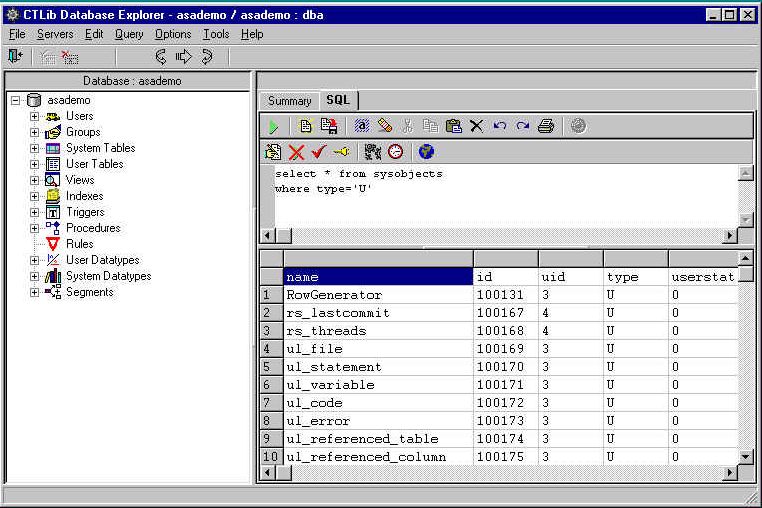Select row header number 5

tap(271, 367)
